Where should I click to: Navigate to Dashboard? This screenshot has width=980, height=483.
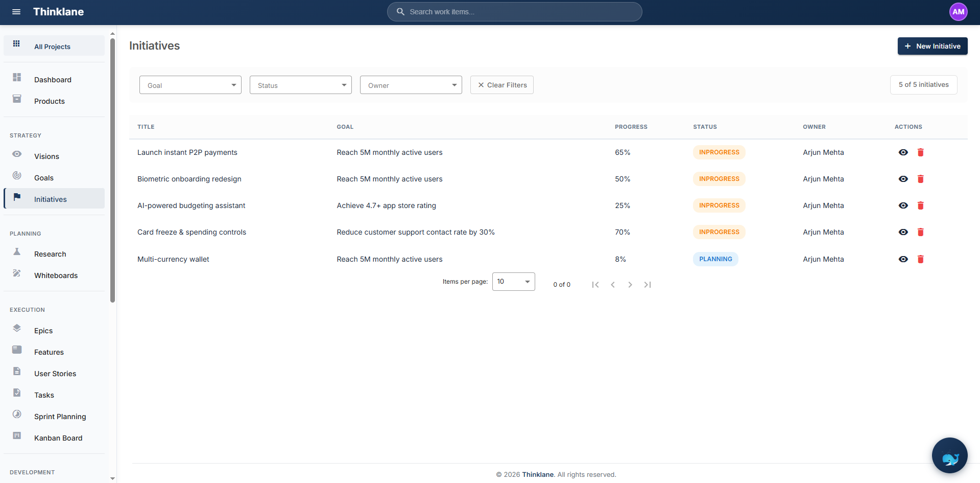(x=54, y=79)
